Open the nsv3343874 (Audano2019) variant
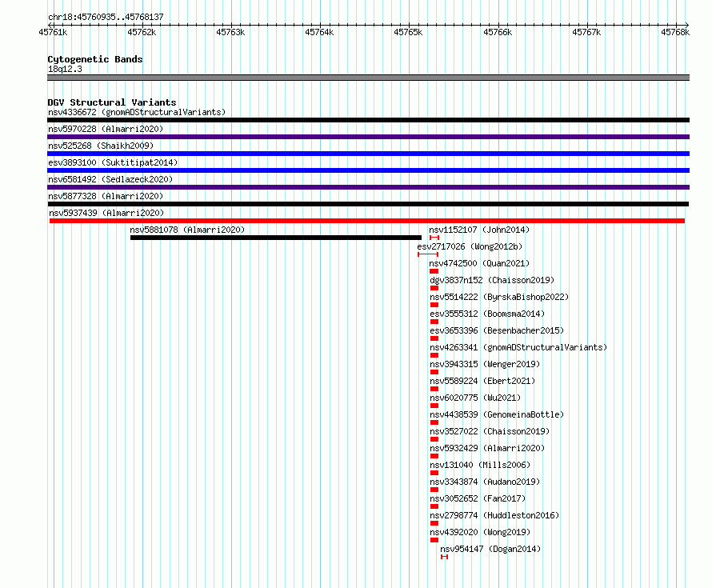The height and width of the screenshot is (588, 712). (x=485, y=482)
